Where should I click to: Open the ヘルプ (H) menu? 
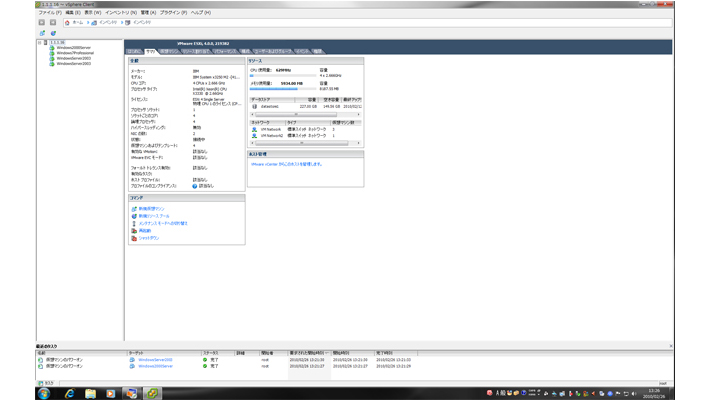point(201,13)
